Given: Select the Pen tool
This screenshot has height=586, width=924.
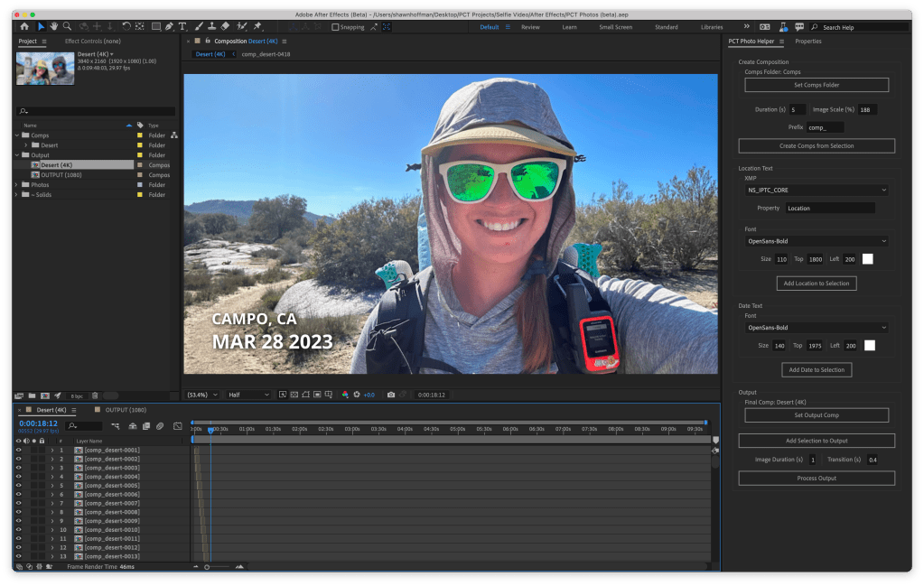Looking at the screenshot, I should 169,27.
